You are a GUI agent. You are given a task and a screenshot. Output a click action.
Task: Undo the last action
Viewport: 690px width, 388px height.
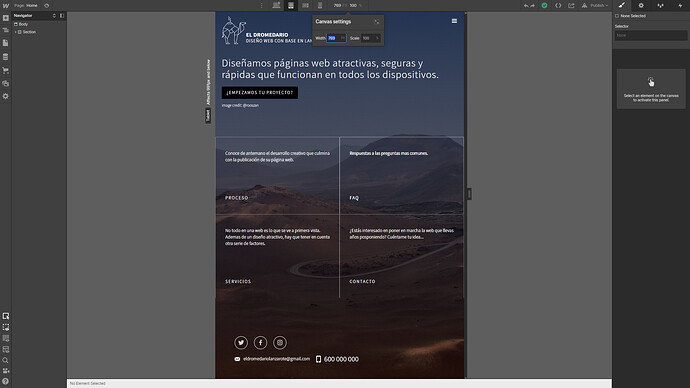coord(526,6)
